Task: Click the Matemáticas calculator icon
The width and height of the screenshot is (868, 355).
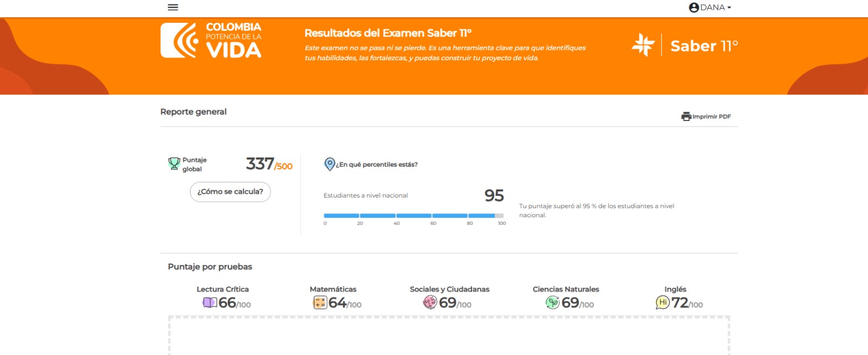Action: point(320,302)
